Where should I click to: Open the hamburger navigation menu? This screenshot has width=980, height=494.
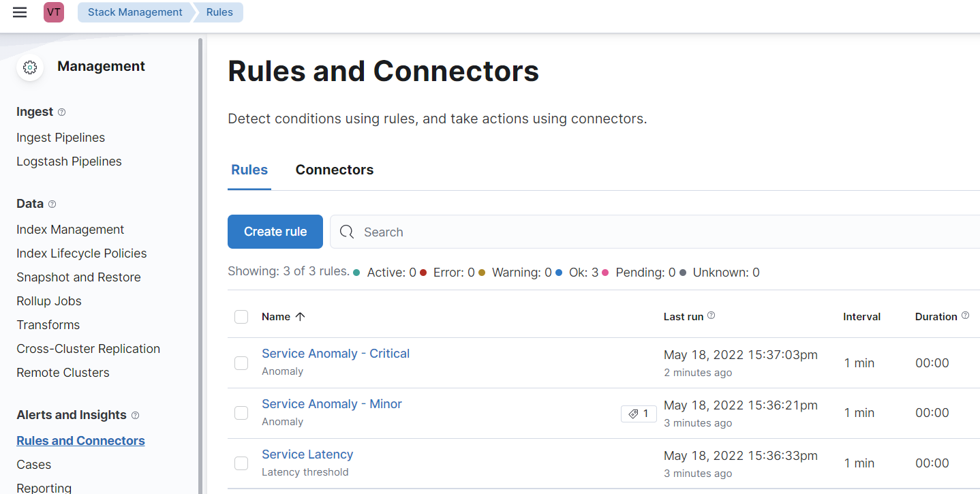[x=20, y=12]
